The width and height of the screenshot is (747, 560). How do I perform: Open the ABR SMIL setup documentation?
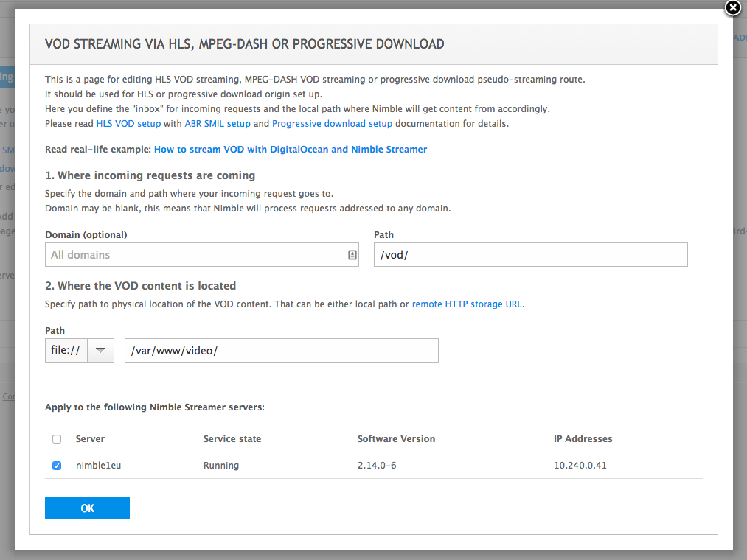pyautogui.click(x=217, y=124)
